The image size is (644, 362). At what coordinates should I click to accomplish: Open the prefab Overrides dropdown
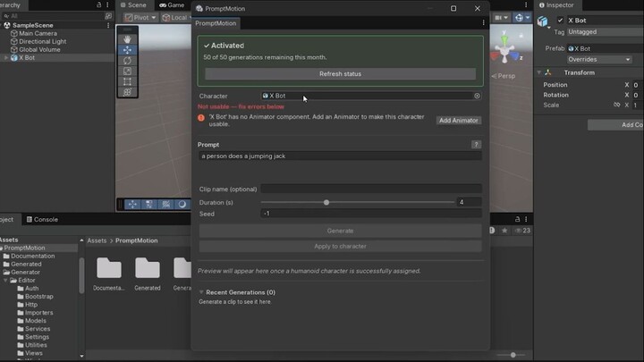pos(598,60)
